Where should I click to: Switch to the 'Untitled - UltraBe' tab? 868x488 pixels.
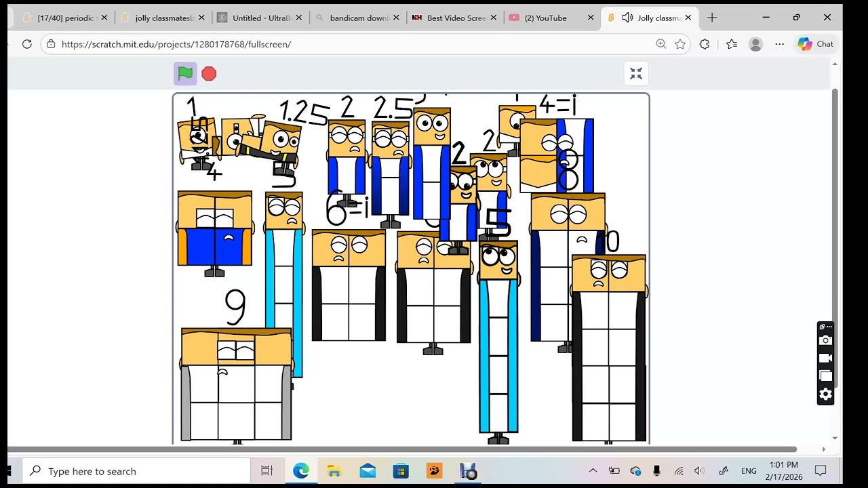click(x=262, y=18)
